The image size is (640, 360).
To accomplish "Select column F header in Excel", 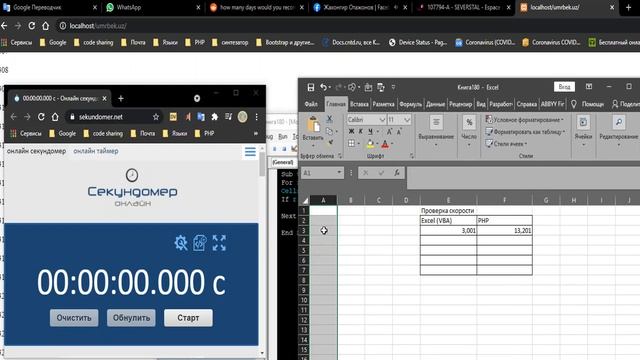I will pos(504,200).
